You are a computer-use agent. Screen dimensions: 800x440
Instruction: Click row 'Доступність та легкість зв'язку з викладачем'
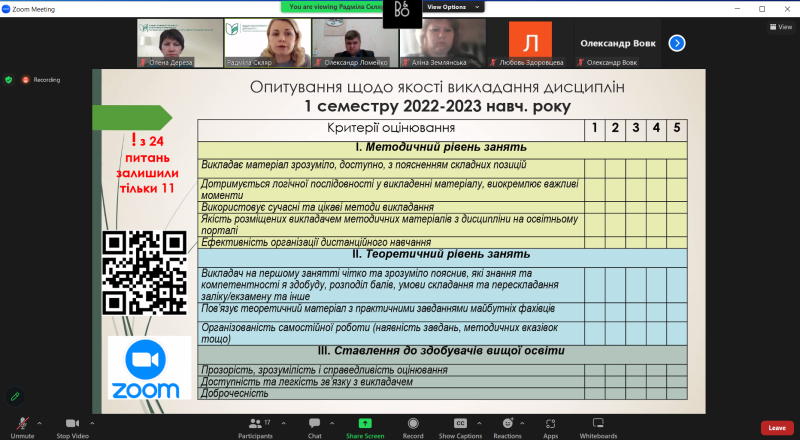click(x=442, y=382)
